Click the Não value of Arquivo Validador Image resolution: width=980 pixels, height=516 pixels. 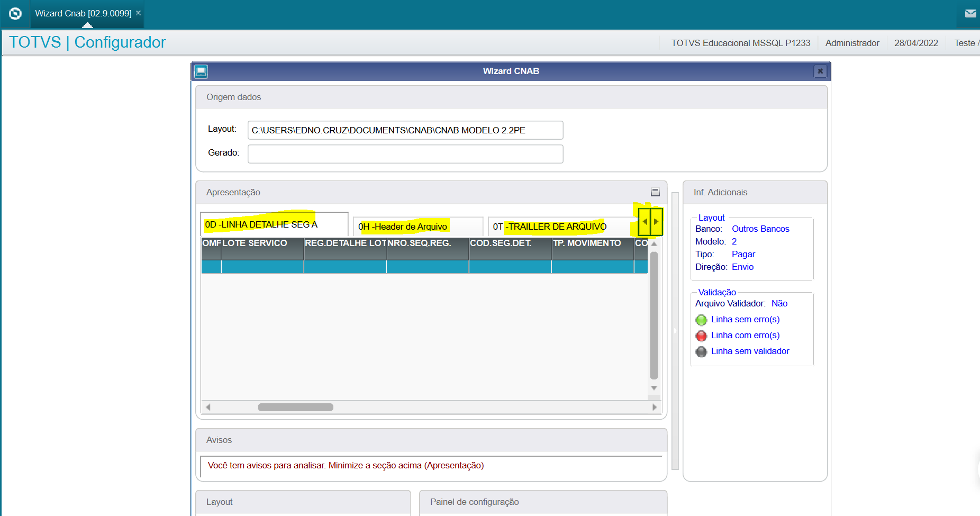(x=779, y=303)
